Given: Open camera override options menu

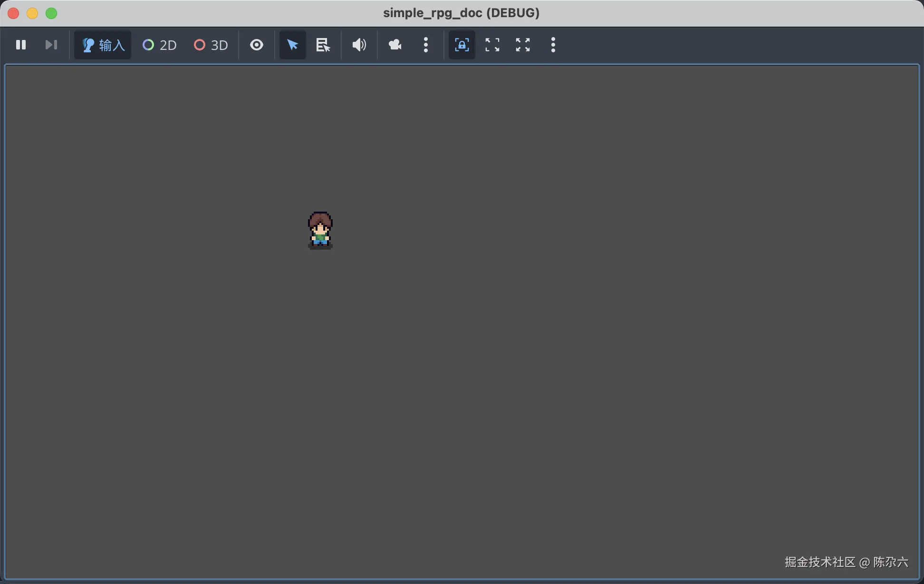Looking at the screenshot, I should point(426,45).
